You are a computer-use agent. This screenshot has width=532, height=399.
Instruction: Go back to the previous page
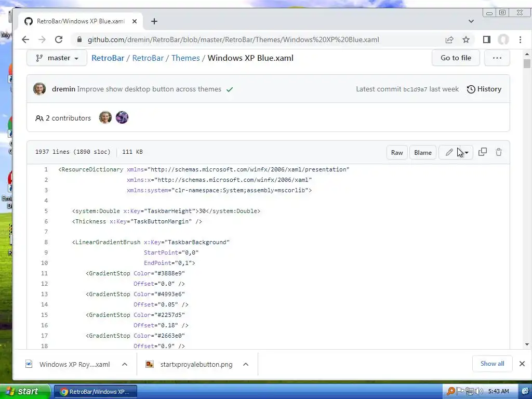25,39
